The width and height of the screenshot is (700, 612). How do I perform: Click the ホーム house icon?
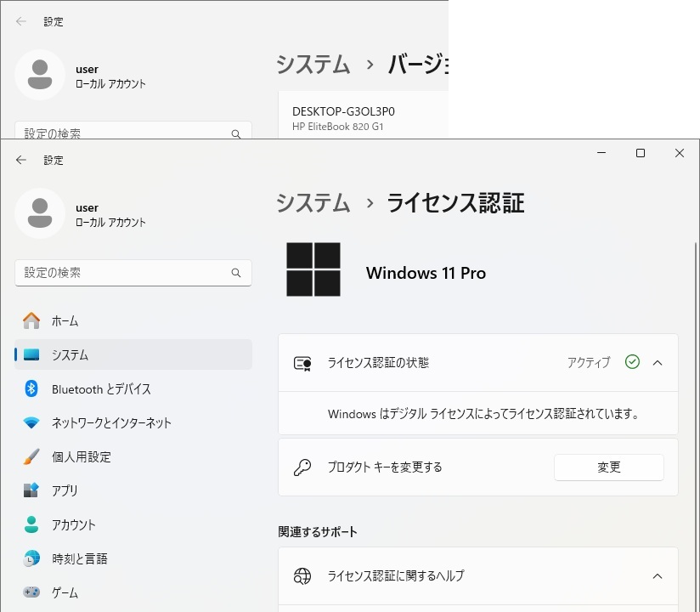[31, 320]
